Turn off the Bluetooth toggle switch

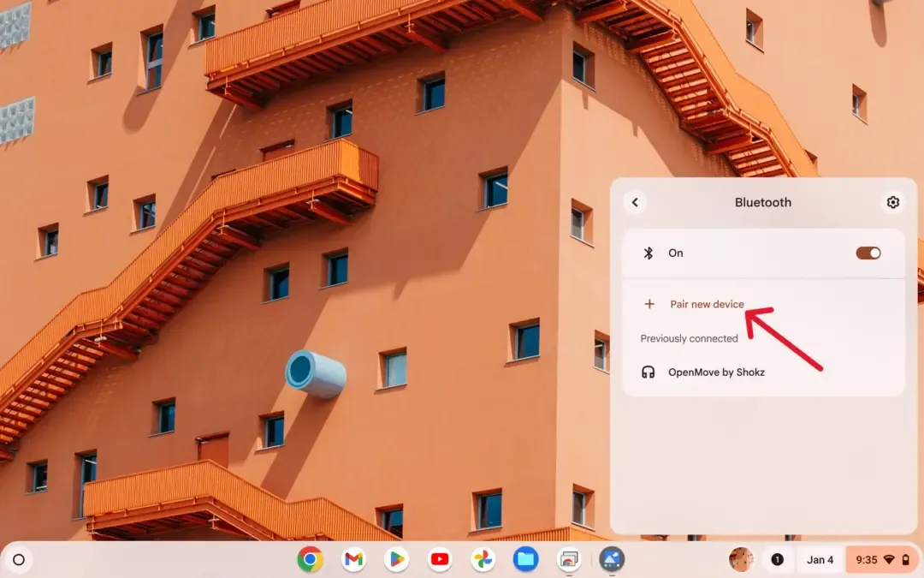[868, 253]
